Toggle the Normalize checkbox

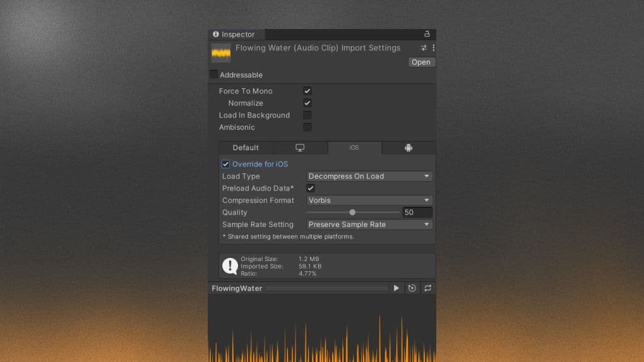point(307,103)
